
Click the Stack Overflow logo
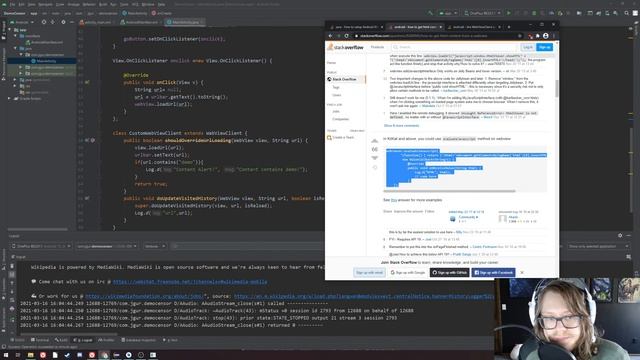[x=345, y=47]
